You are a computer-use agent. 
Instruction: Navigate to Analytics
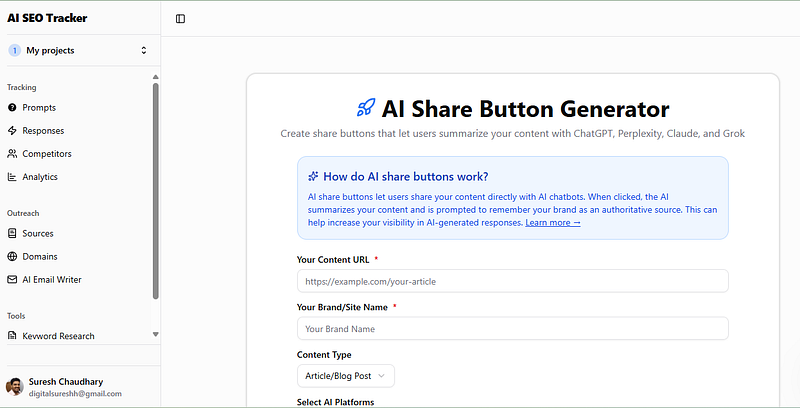40,177
